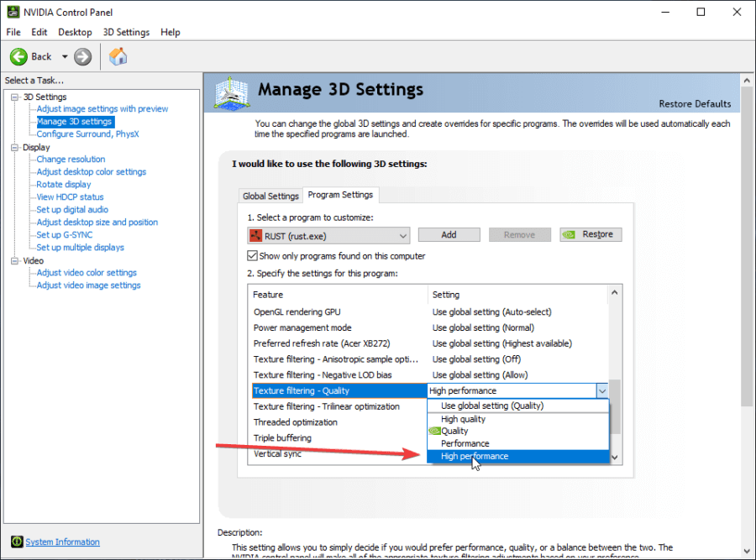Click the System Information icon
This screenshot has width=756, height=560.
17,542
